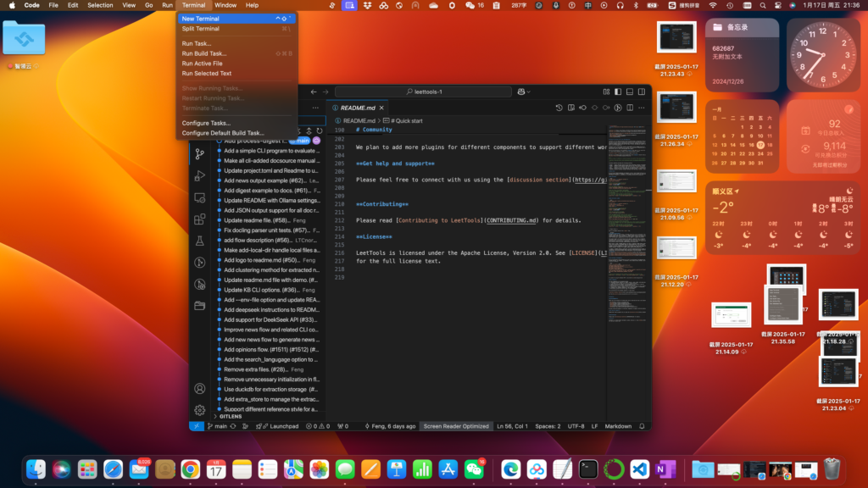
Task: Launch Visual Studio Code from the Dock
Action: (639, 469)
